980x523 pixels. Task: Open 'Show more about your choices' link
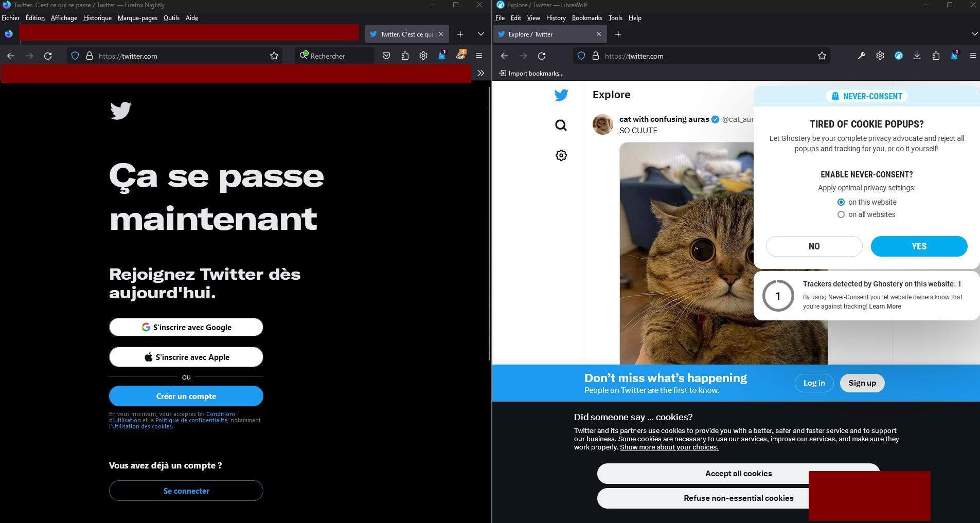click(x=669, y=447)
